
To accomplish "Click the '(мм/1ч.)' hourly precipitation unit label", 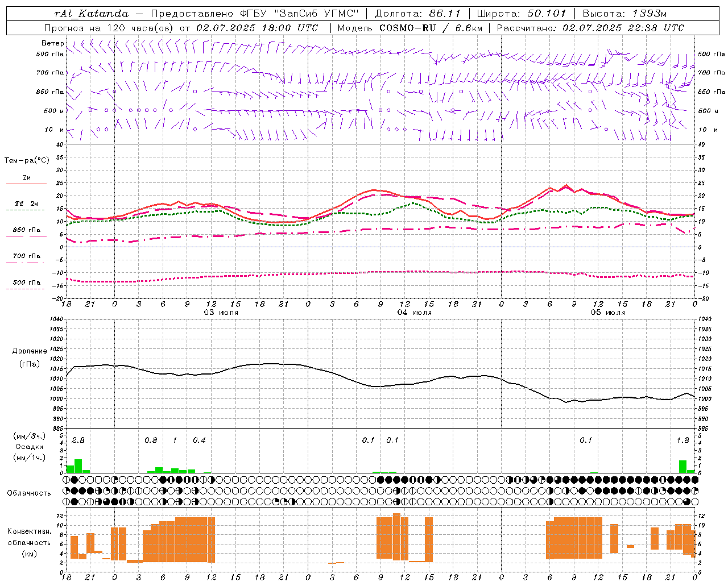I will click(x=29, y=458).
